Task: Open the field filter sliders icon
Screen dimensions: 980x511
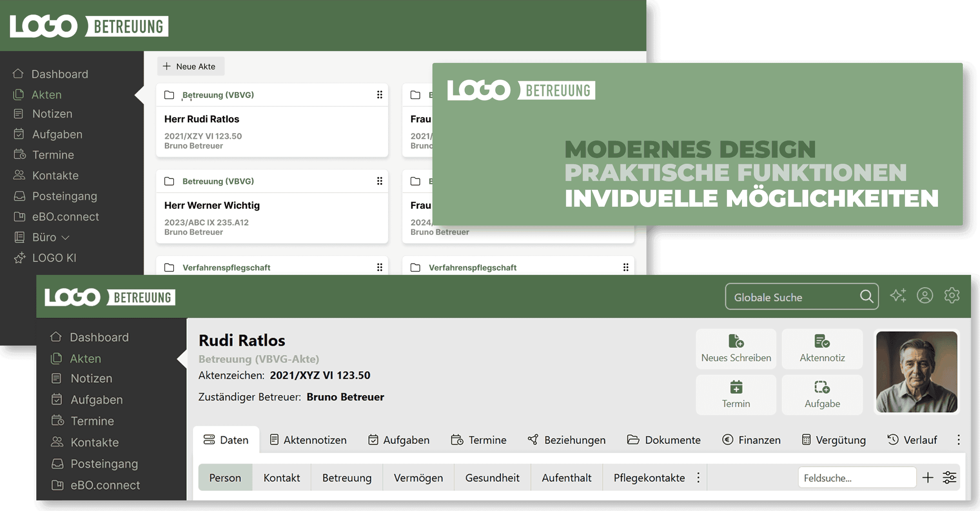Action: (949, 478)
